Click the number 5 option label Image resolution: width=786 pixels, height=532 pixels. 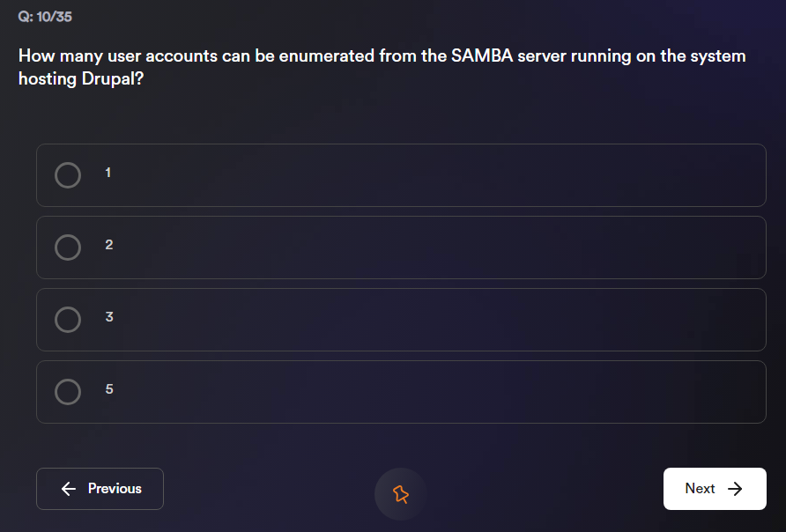coord(109,389)
